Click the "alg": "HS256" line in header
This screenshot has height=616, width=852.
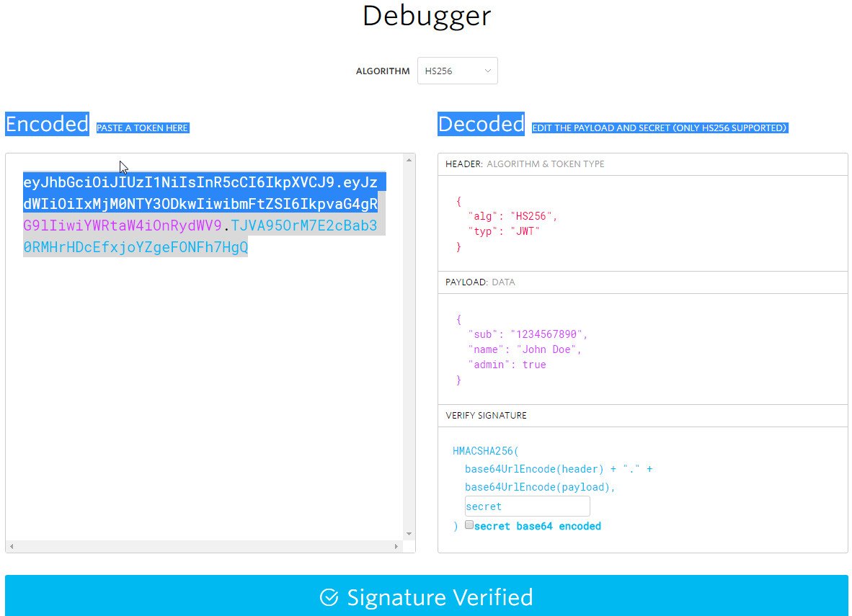coord(512,216)
